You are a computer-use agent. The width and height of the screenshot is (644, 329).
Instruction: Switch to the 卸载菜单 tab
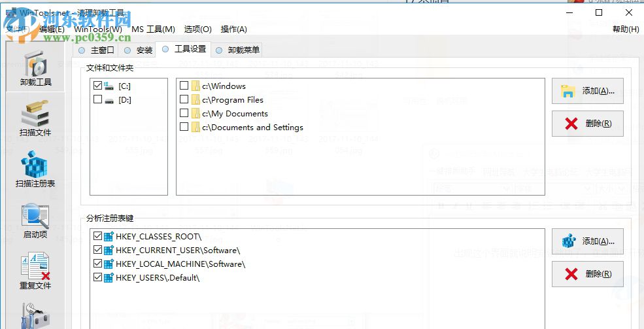[x=237, y=50]
